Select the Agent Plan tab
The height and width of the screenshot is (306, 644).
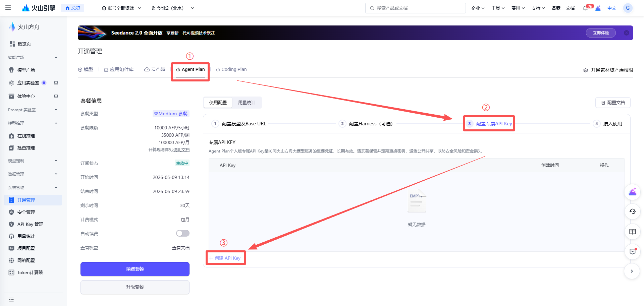coord(190,69)
